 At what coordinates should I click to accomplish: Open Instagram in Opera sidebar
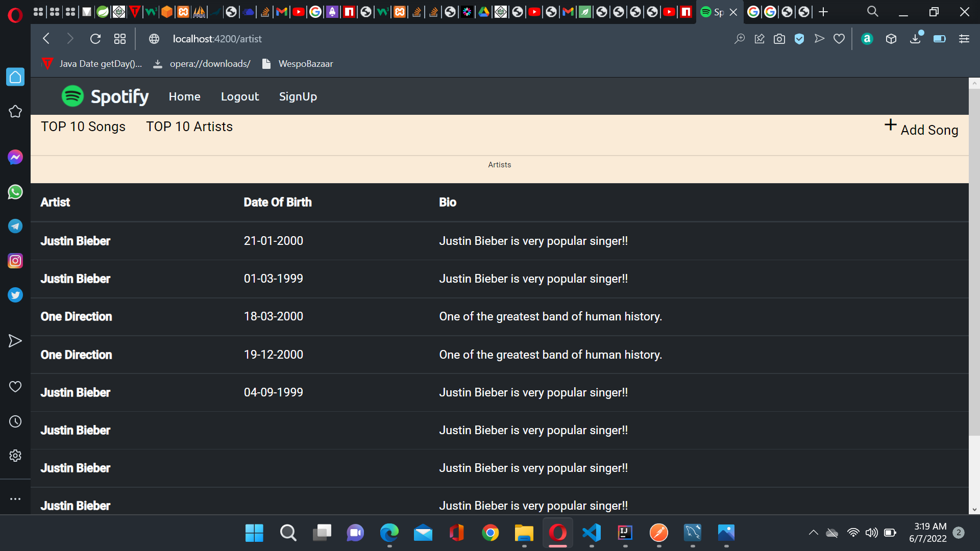(15, 261)
